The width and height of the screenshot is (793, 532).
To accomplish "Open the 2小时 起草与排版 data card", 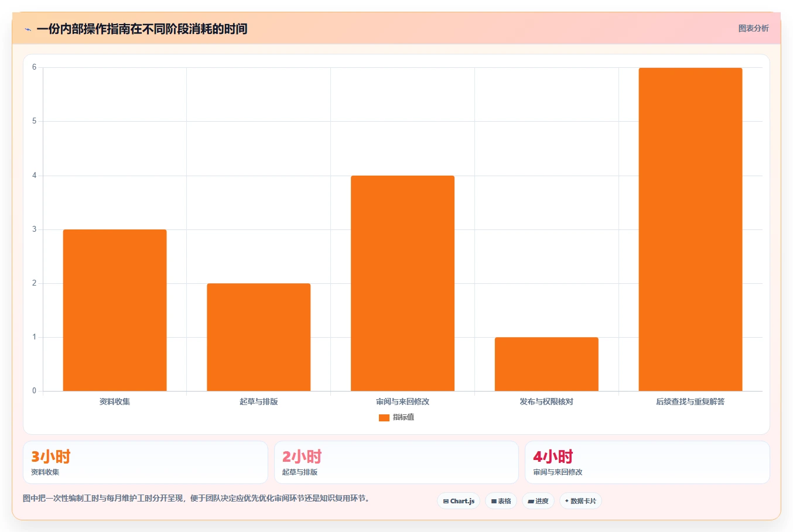I will pyautogui.click(x=396, y=462).
